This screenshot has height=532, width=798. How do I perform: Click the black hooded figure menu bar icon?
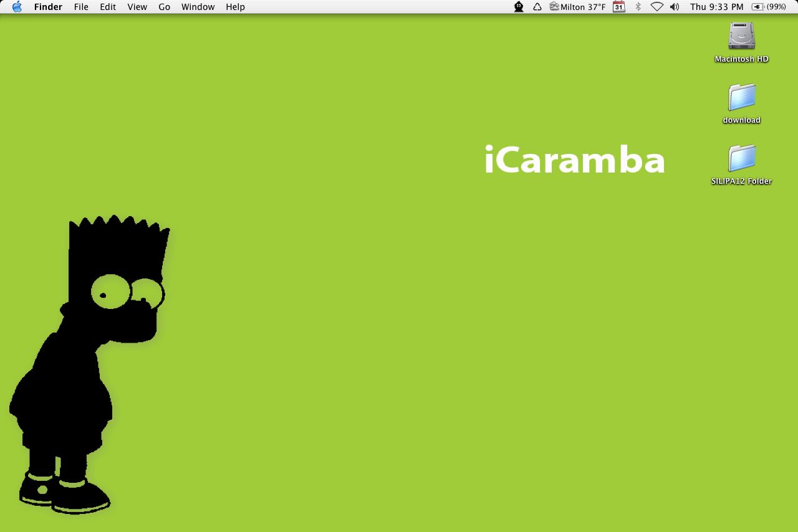point(519,7)
